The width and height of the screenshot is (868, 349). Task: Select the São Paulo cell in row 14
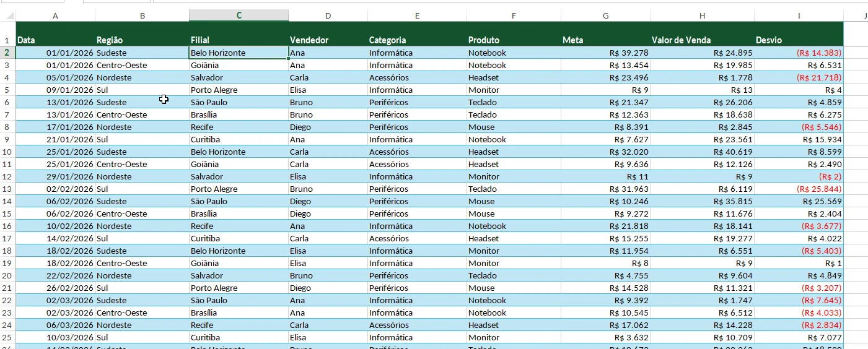[x=239, y=201]
